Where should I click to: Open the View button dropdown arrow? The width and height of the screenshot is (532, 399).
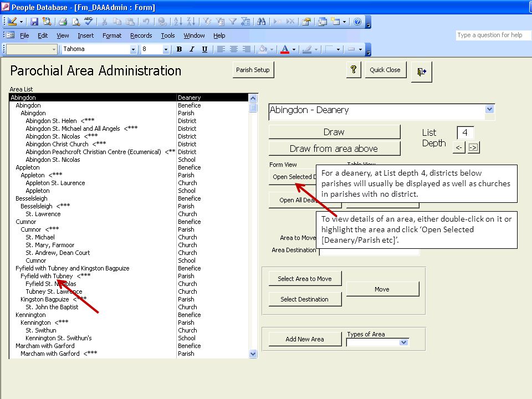pos(21,22)
